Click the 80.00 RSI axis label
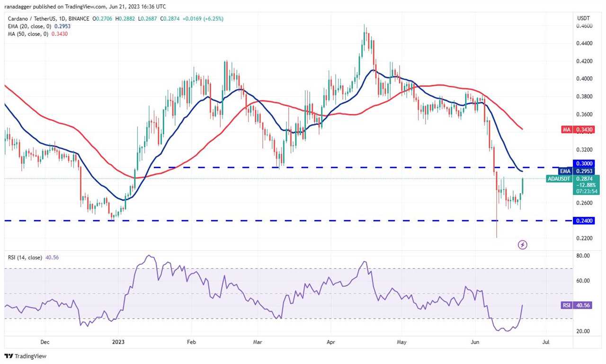This screenshot has height=364, width=606. (583, 256)
